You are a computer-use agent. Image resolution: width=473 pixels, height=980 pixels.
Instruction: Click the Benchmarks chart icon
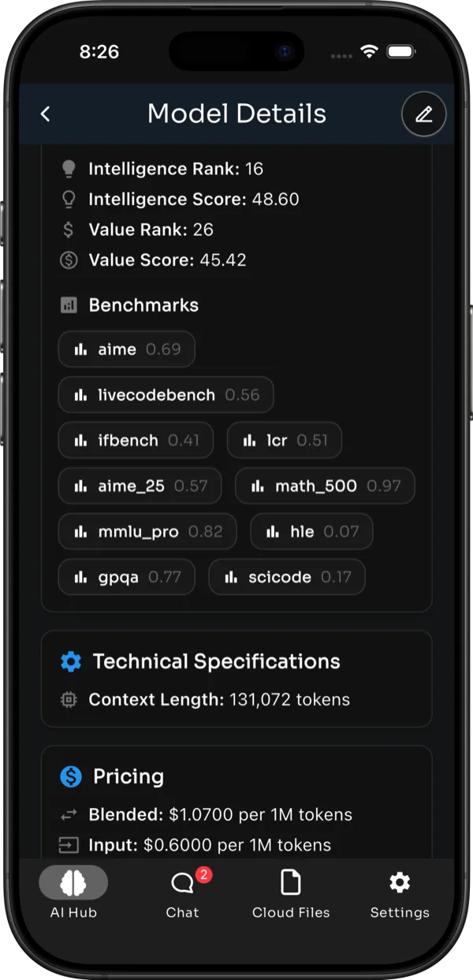[x=69, y=305]
